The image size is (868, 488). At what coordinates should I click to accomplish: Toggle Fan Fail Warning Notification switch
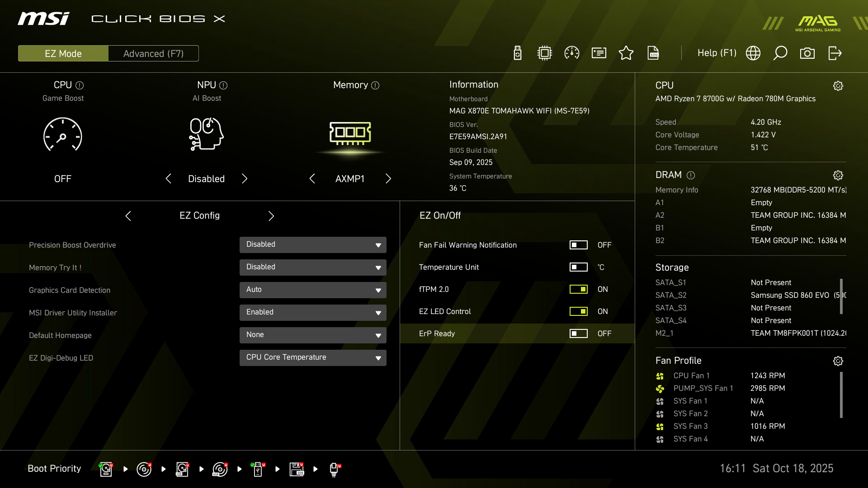pyautogui.click(x=579, y=245)
